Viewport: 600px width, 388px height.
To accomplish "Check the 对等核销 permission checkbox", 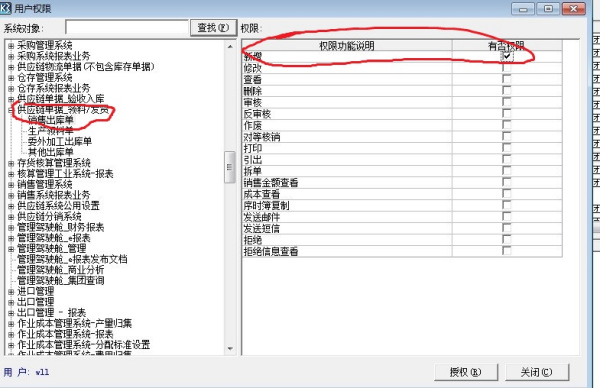I will (507, 137).
